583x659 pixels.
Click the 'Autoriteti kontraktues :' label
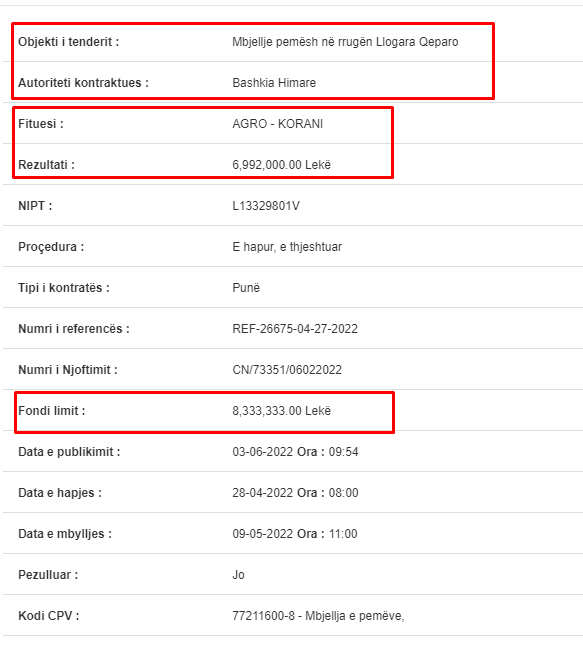pyautogui.click(x=83, y=83)
